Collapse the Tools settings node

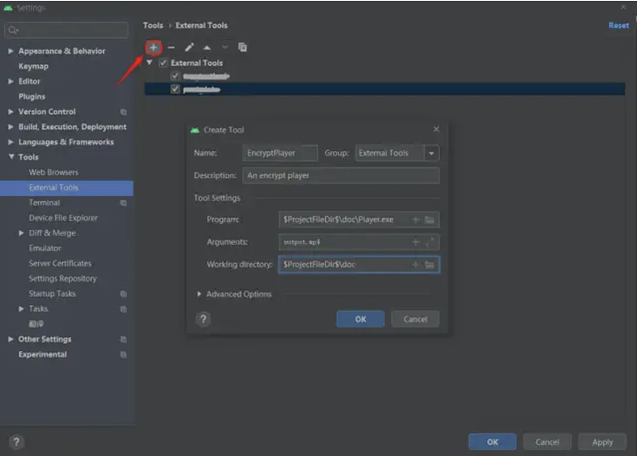[11, 157]
